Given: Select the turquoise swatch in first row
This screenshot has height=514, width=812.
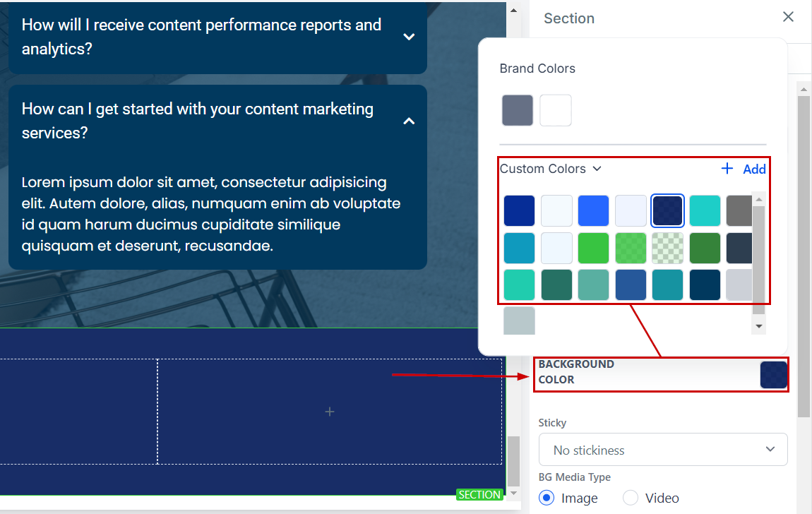Looking at the screenshot, I should coord(705,211).
